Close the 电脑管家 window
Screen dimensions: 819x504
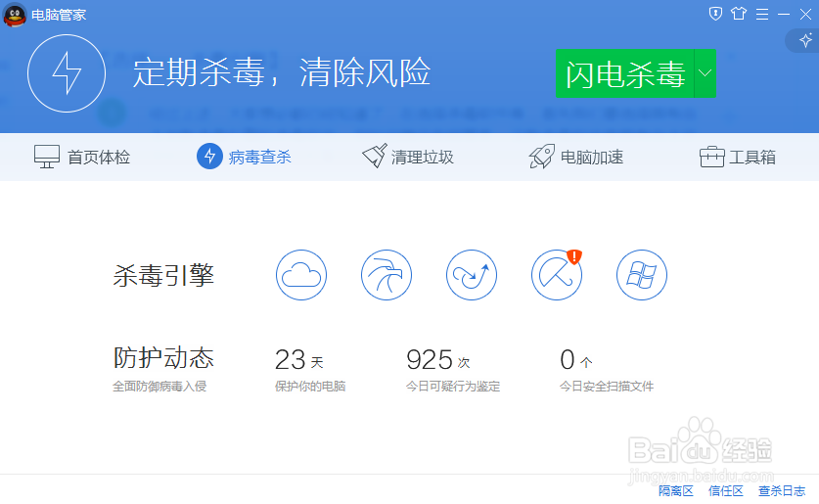(x=805, y=14)
